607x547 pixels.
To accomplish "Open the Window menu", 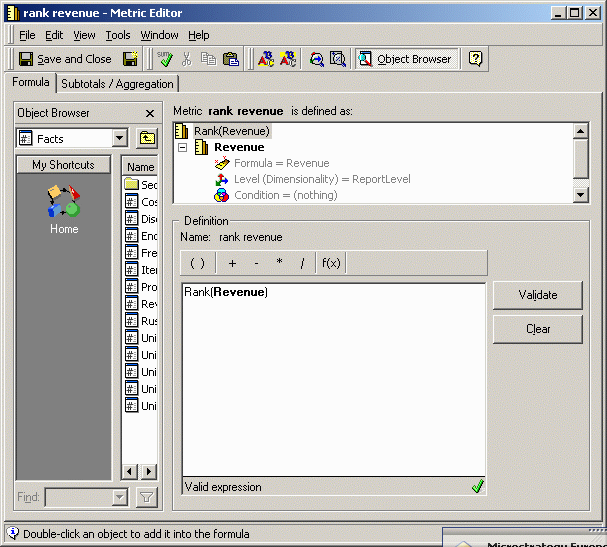I will pyautogui.click(x=159, y=35).
